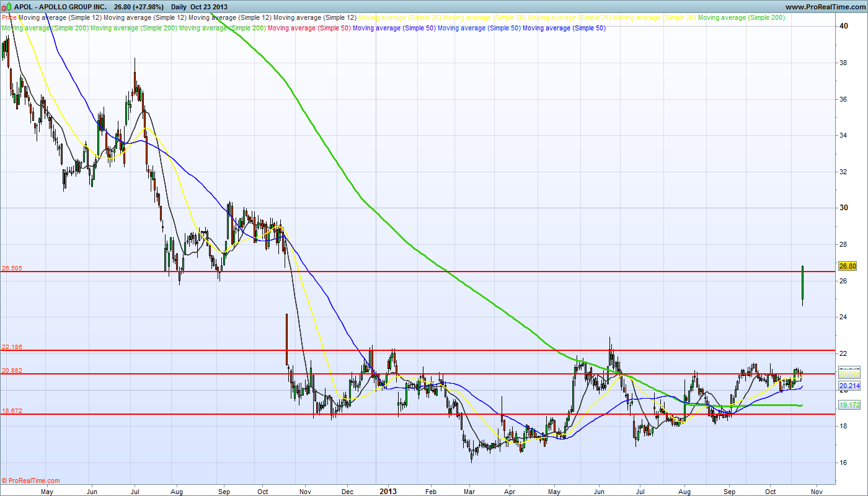Click the green 19.172 moving average tag
This screenshot has width=868, height=496.
point(848,405)
